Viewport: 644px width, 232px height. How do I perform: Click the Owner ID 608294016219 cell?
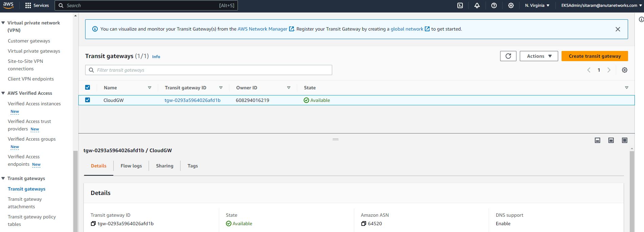click(x=252, y=100)
